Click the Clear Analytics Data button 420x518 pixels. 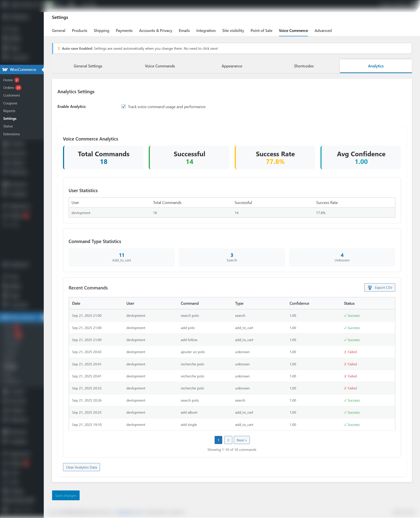tap(81, 467)
